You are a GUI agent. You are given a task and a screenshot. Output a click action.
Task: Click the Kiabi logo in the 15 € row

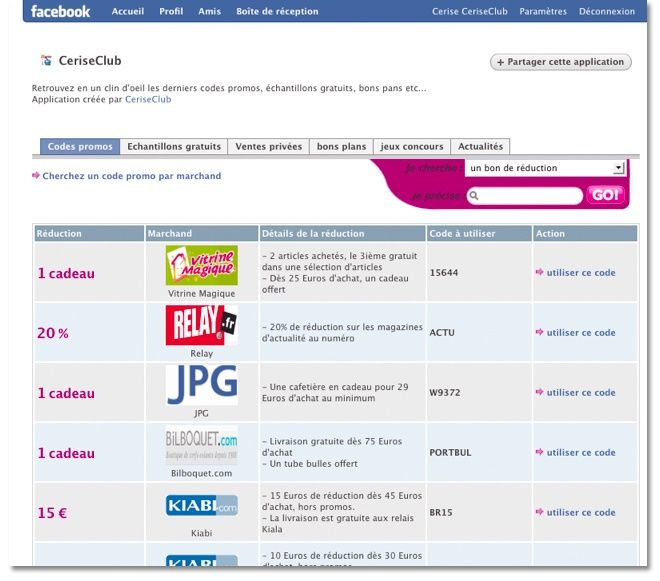tap(202, 505)
